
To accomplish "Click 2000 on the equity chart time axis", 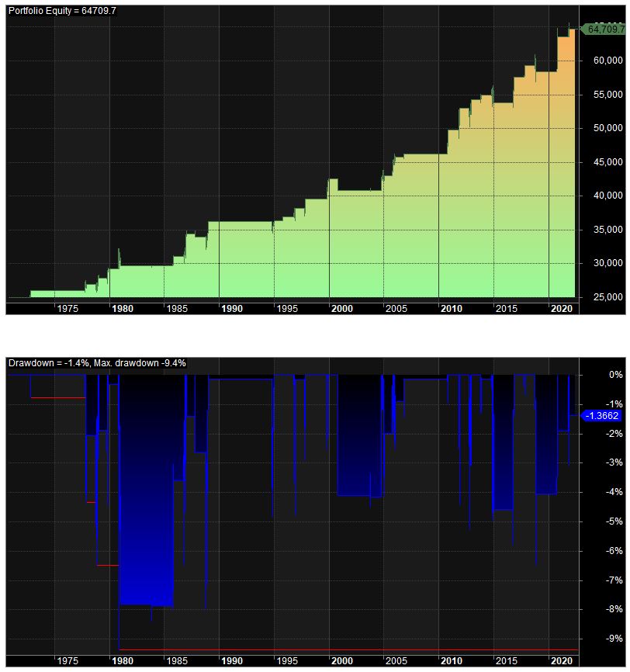I will coord(342,309).
